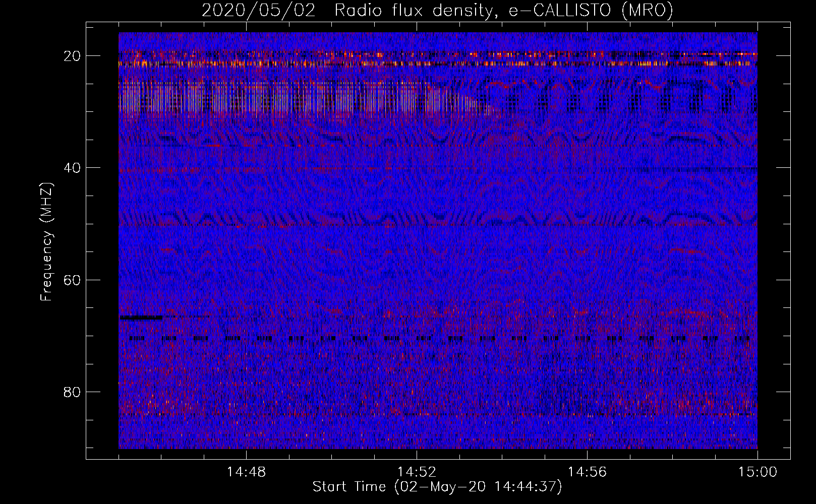Viewport: 816px width, 504px height.
Task: Click the 15:00 time tick label
Action: [x=757, y=472]
